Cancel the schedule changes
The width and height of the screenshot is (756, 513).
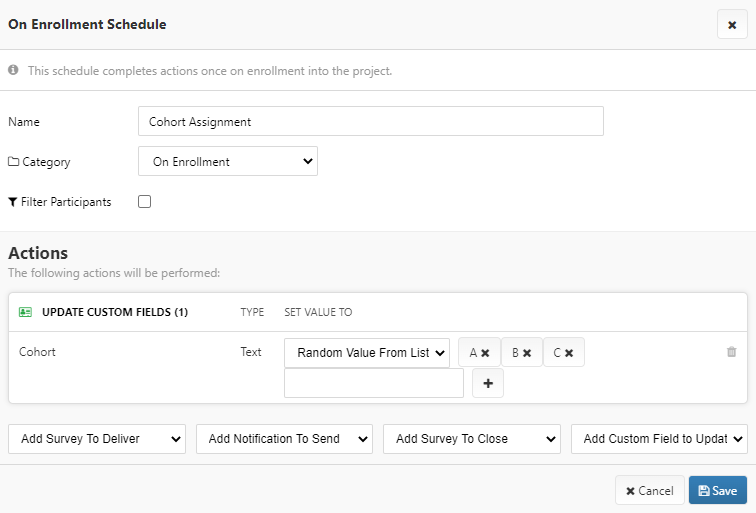tap(649, 491)
